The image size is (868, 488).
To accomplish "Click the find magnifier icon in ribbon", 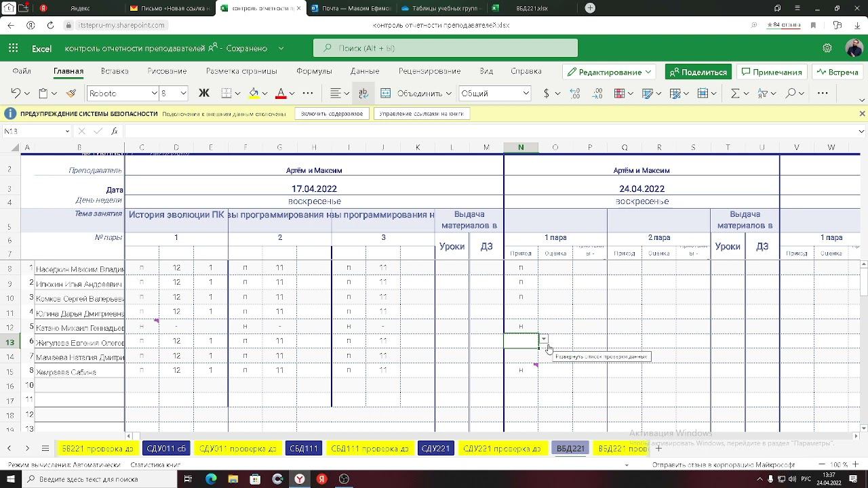I will pos(791,94).
